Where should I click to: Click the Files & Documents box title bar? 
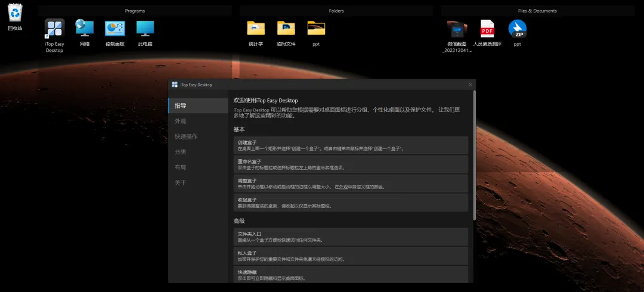coord(537,11)
